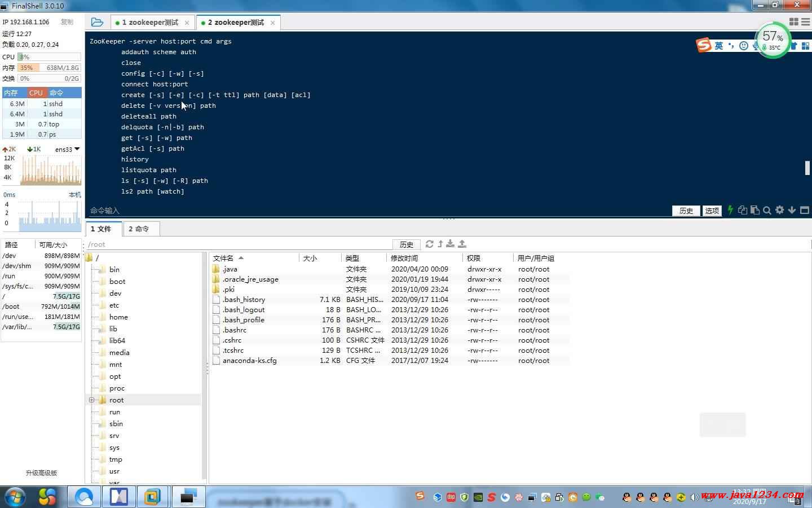Refresh the file list

coord(430,244)
